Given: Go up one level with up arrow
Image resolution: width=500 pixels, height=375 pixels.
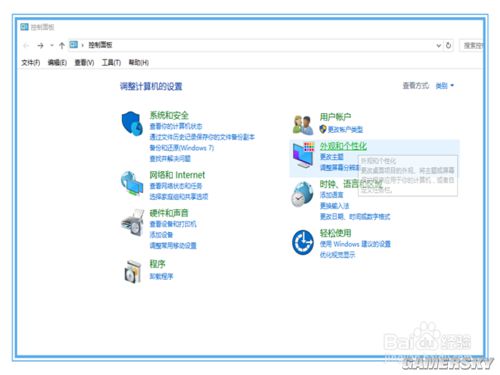Looking at the screenshot, I should pos(62,45).
